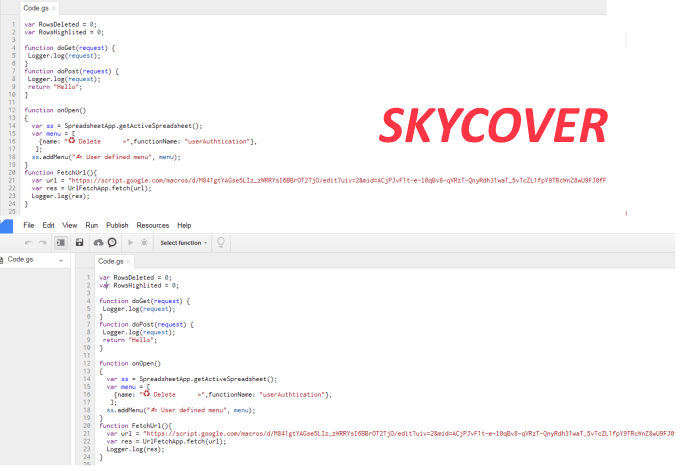Close the lower Code.gs editor tab
The width and height of the screenshot is (680, 471).
click(128, 262)
